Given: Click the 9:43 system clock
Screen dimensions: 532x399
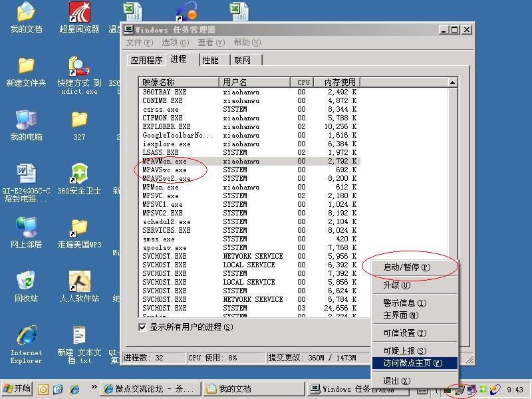Looking at the screenshot, I should coord(515,390).
